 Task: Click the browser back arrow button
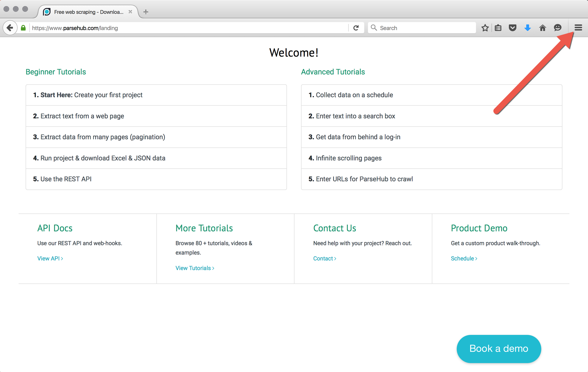pos(10,28)
